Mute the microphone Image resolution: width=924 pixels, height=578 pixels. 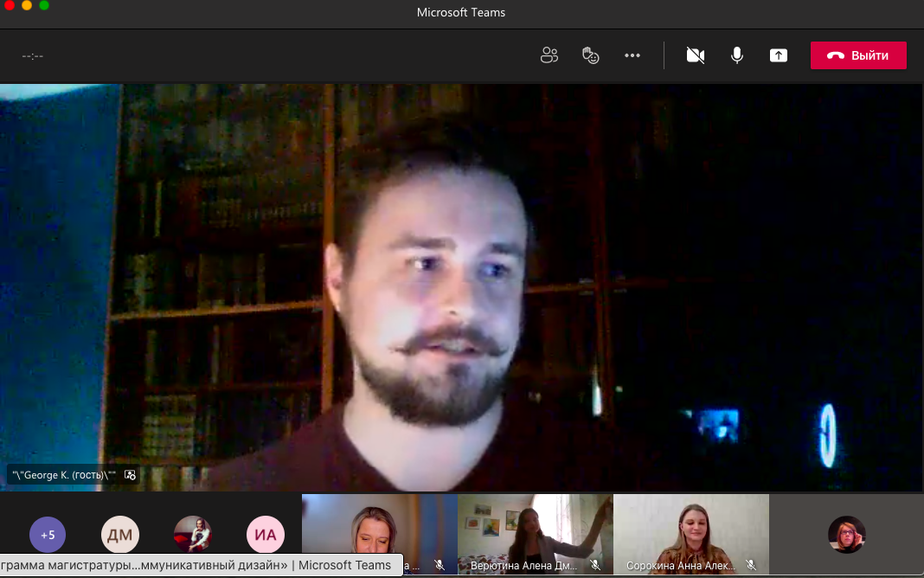click(x=736, y=55)
